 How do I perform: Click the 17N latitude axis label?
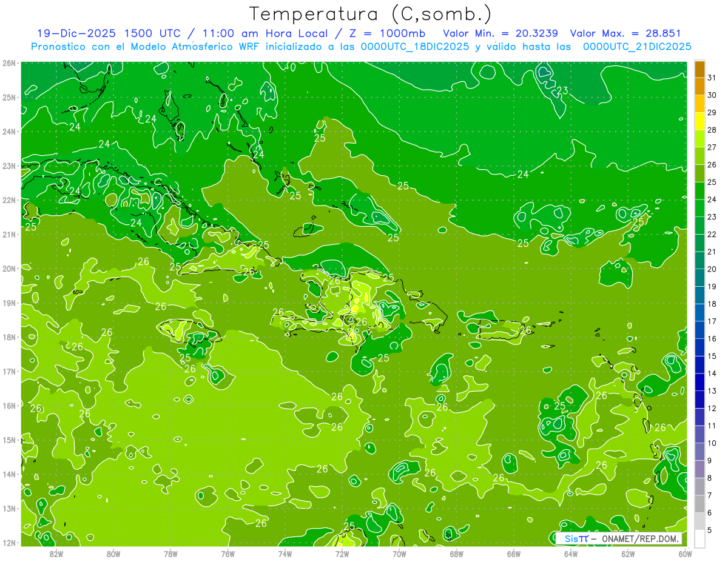8,371
